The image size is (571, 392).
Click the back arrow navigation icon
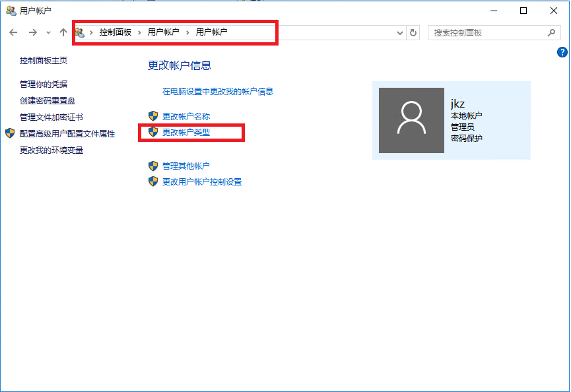click(x=13, y=32)
